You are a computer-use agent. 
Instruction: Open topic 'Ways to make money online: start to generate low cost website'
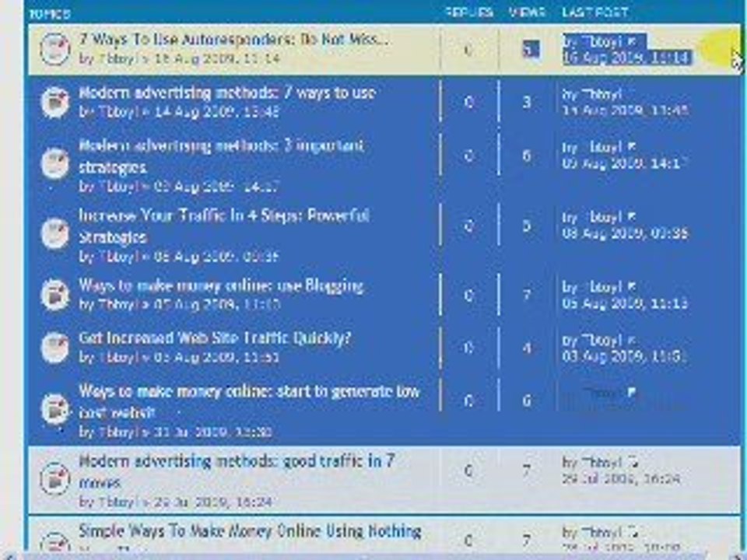pyautogui.click(x=249, y=401)
